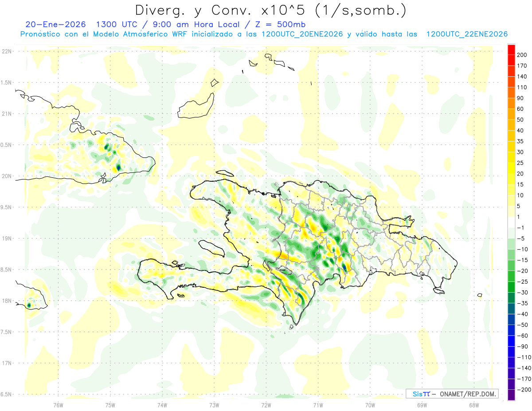Click the longitude label "76W"
Image resolution: width=532 pixels, height=411 pixels.
tap(58, 405)
